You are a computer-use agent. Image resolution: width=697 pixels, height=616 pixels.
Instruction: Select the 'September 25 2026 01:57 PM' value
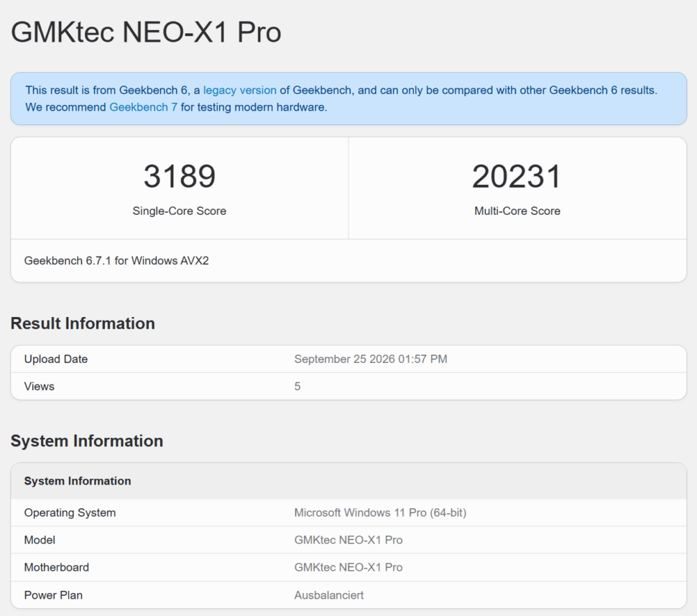(371, 359)
